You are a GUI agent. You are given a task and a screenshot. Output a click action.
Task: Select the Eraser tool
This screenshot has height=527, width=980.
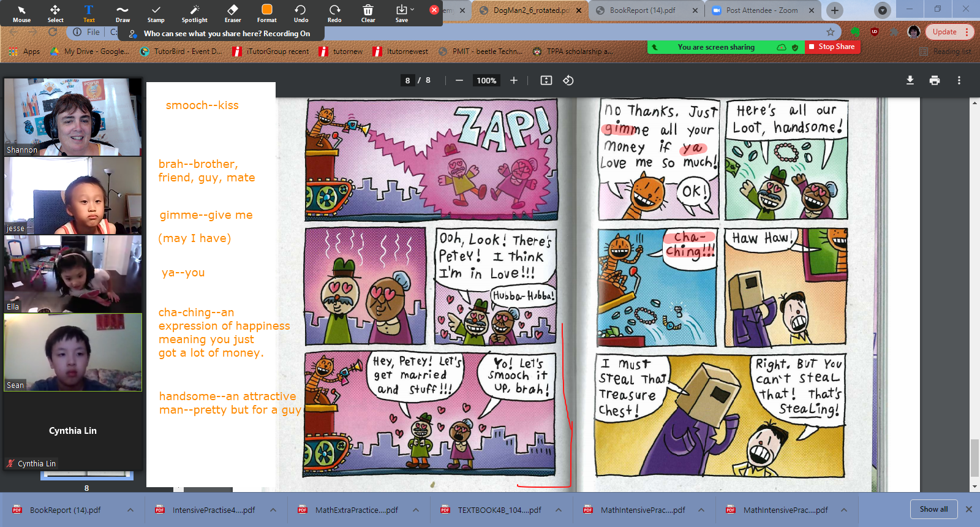tap(233, 13)
